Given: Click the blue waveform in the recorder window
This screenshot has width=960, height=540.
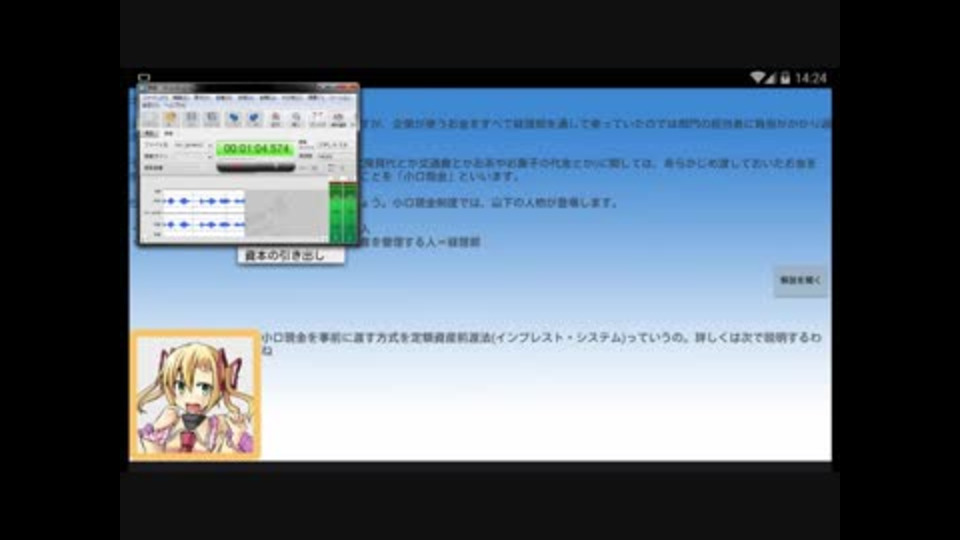Looking at the screenshot, I should pos(203,212).
